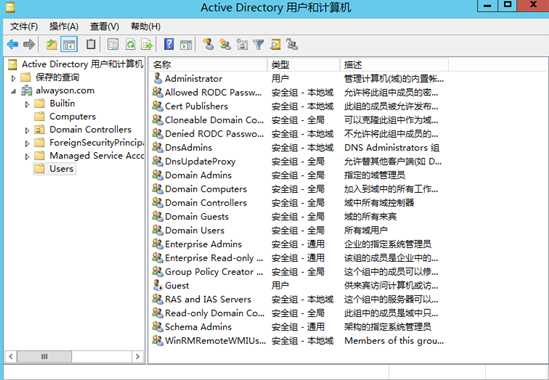The image size is (549, 380).
Task: Select the Enterprise Read-only ... row
Action: [x=298, y=258]
